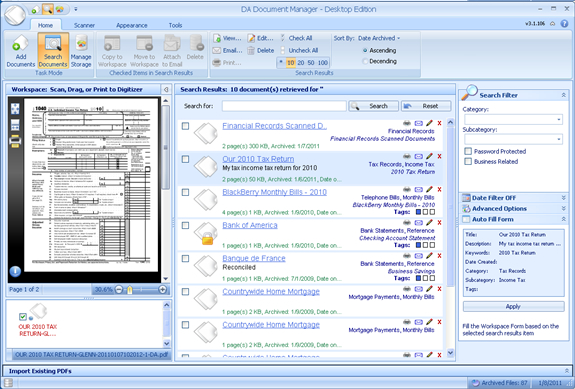The image size is (575, 389).
Task: Click the scanner icon in workspace sidebar
Action: pos(15,141)
